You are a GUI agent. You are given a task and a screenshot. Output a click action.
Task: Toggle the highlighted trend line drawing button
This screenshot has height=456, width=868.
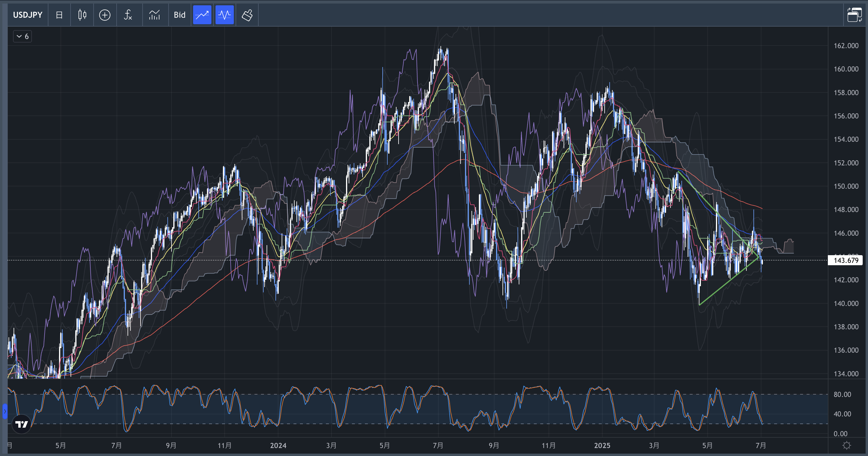[x=202, y=15]
